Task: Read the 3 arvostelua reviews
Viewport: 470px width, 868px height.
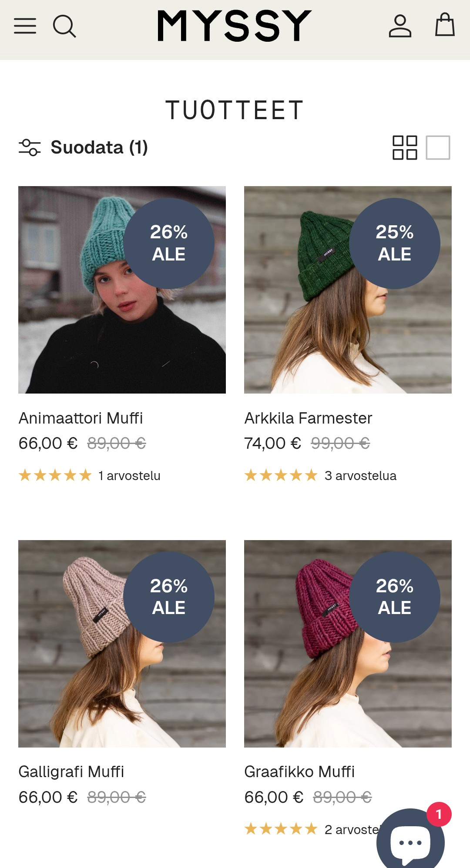Action: pyautogui.click(x=360, y=476)
